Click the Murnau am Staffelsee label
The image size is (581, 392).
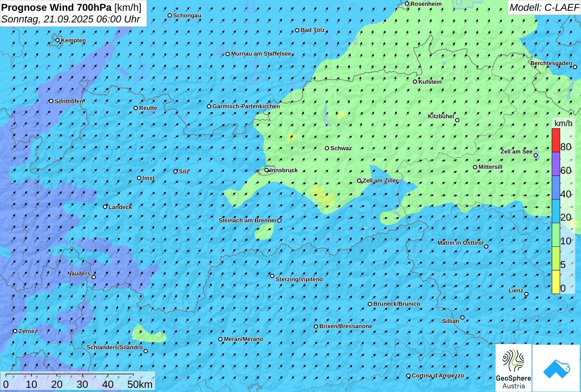pyautogui.click(x=261, y=54)
